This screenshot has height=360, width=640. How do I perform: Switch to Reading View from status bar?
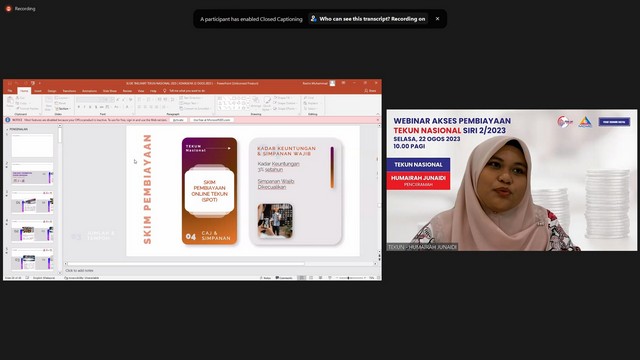coord(320,278)
